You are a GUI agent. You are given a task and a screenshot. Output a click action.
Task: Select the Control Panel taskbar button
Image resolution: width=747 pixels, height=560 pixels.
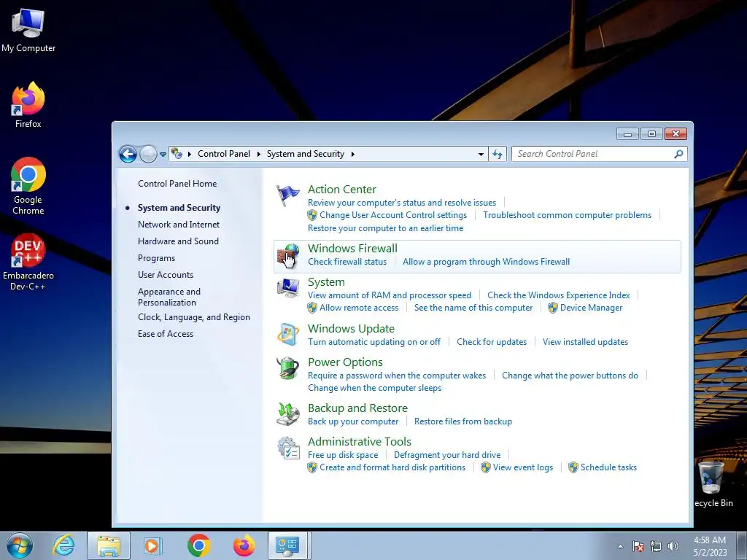pyautogui.click(x=287, y=545)
